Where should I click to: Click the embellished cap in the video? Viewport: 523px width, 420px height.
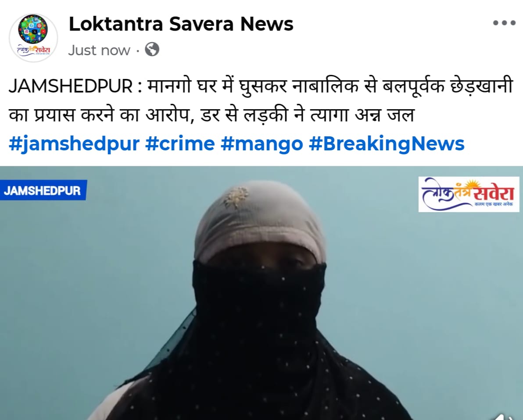(x=259, y=220)
